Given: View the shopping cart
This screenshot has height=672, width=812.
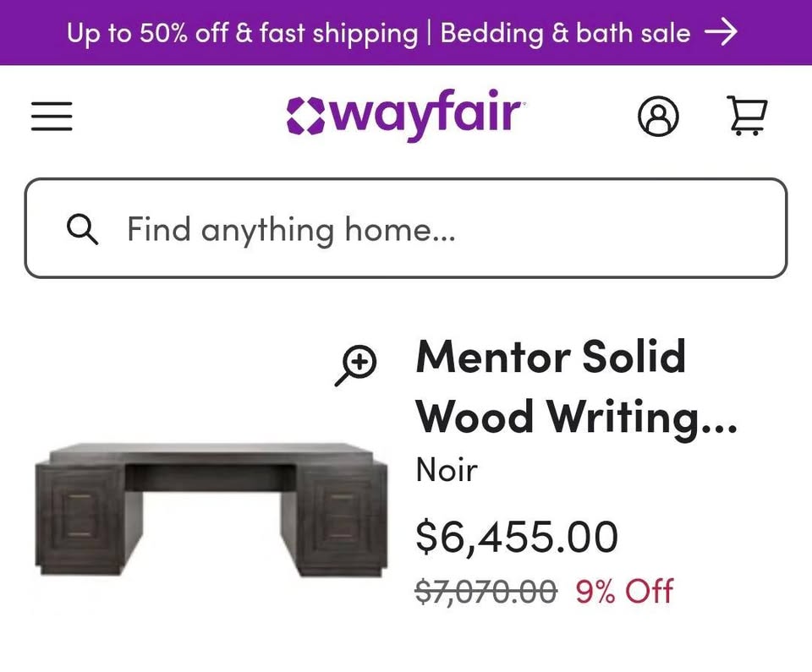Looking at the screenshot, I should [748, 117].
